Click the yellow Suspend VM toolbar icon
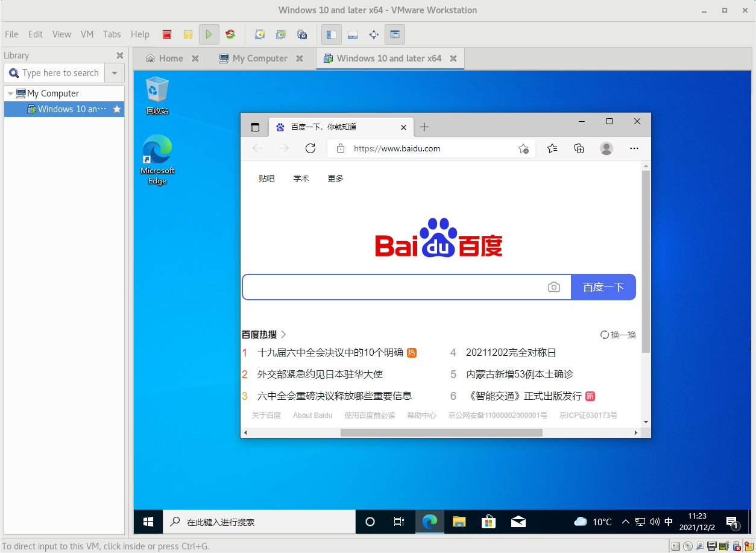 click(x=187, y=34)
